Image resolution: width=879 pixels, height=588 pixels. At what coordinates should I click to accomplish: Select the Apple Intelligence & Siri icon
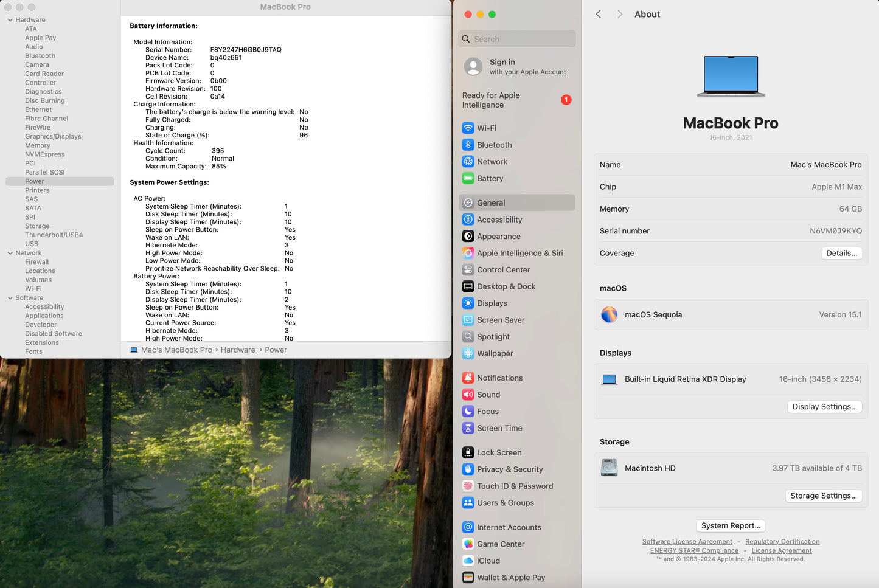coord(468,253)
